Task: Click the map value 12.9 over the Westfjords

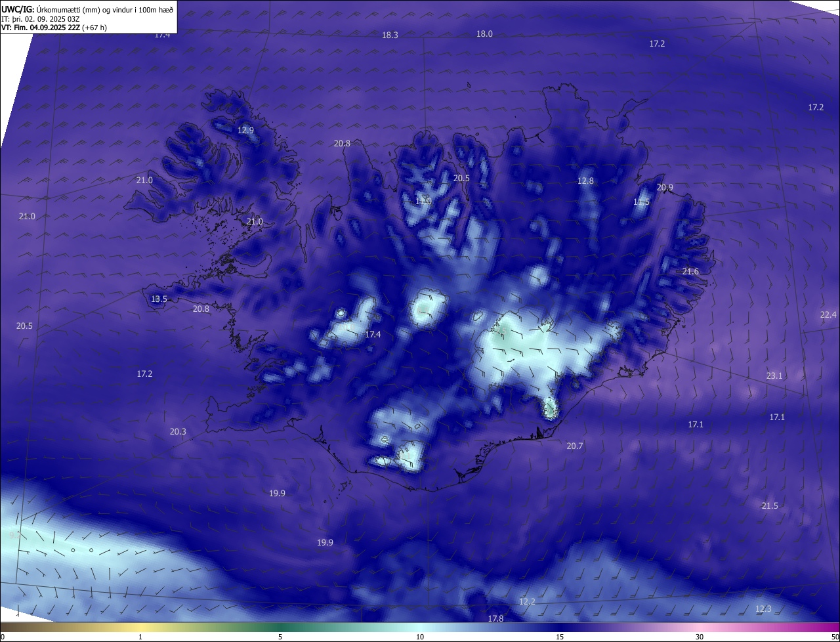Action: [245, 130]
